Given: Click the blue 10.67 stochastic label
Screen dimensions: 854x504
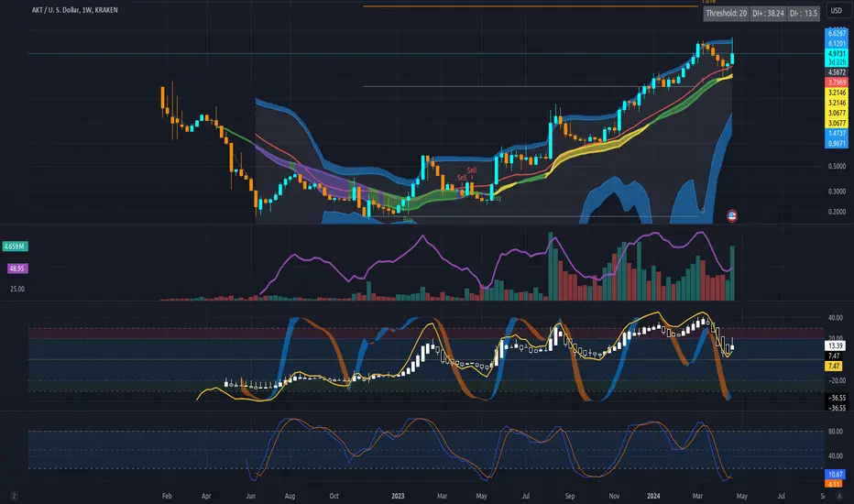Looking at the screenshot, I should click(835, 475).
